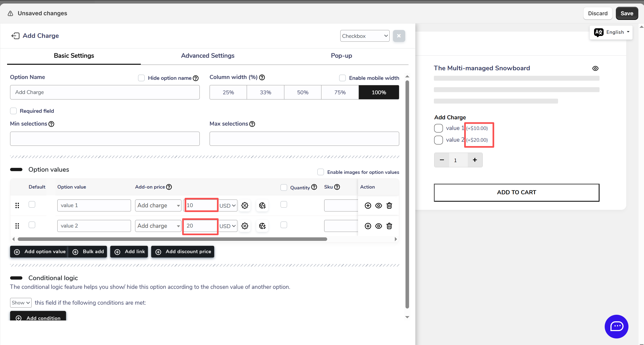Click the Bulk add button
Image resolution: width=644 pixels, height=345 pixels.
click(88, 252)
